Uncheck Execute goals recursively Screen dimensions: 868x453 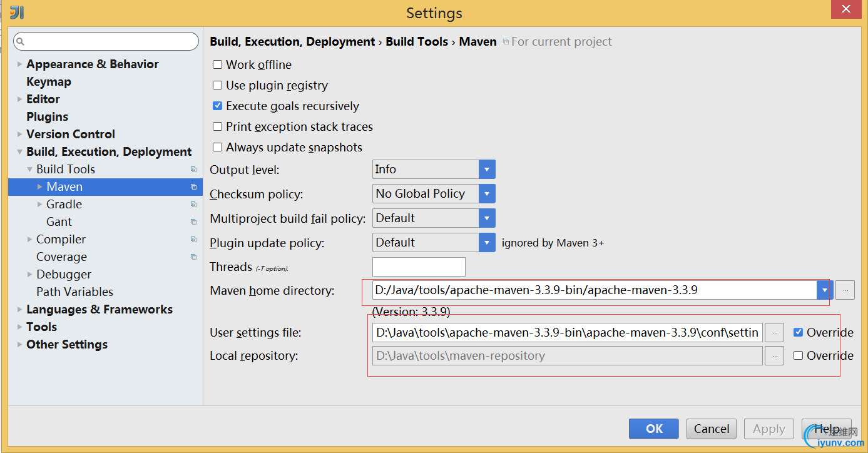tap(217, 106)
